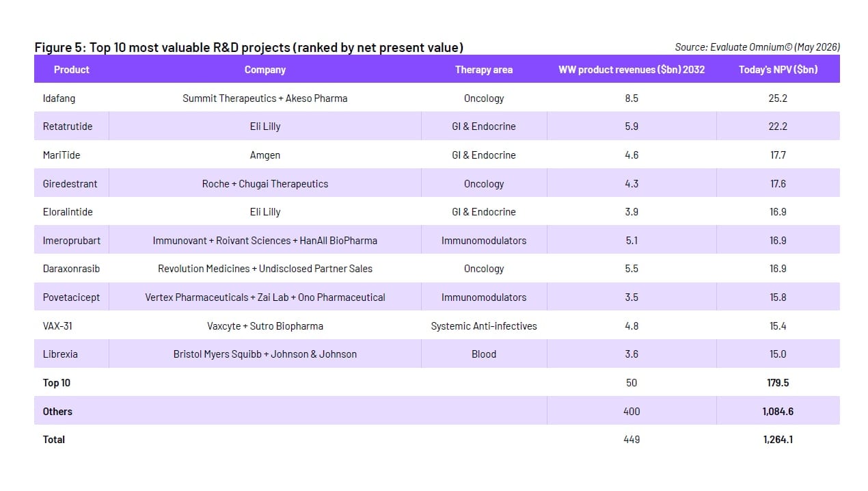This screenshot has width=868, height=491.
Task: Select the Today's NPV column header
Action: [x=778, y=70]
